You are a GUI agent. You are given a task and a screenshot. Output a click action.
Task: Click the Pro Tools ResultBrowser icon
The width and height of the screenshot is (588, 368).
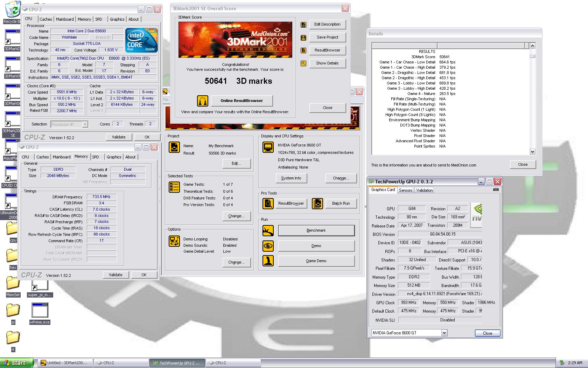pyautogui.click(x=268, y=203)
